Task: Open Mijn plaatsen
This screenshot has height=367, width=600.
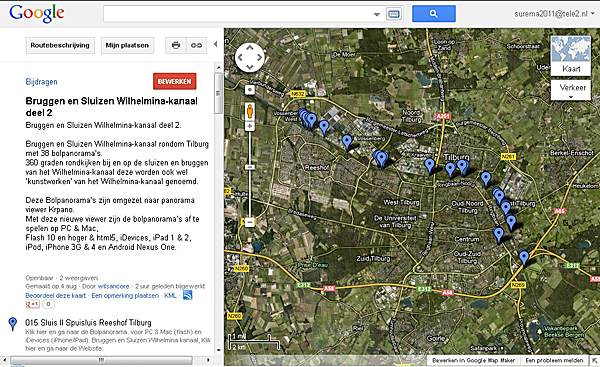Action: [127, 45]
